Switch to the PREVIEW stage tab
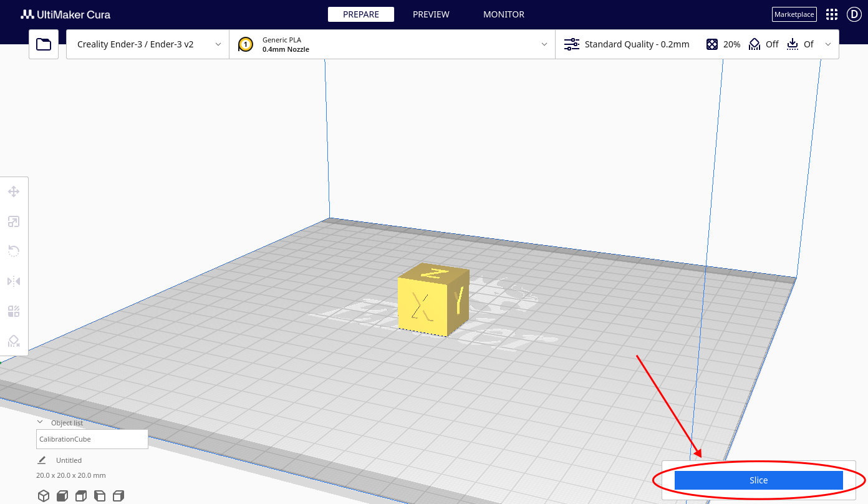Screen dimensions: 868x504 (431, 14)
